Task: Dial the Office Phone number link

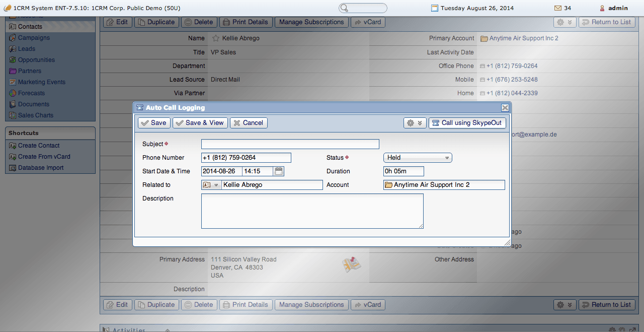Action: point(511,65)
